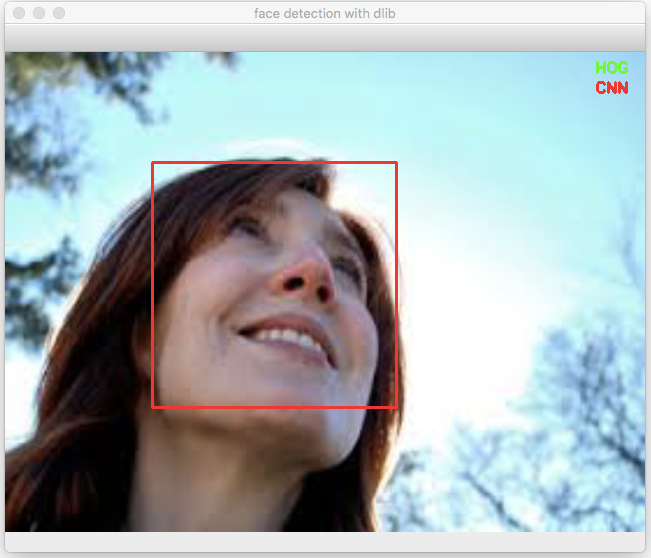Click the left edge of red detection box
651x558 pixels.
pos(153,285)
